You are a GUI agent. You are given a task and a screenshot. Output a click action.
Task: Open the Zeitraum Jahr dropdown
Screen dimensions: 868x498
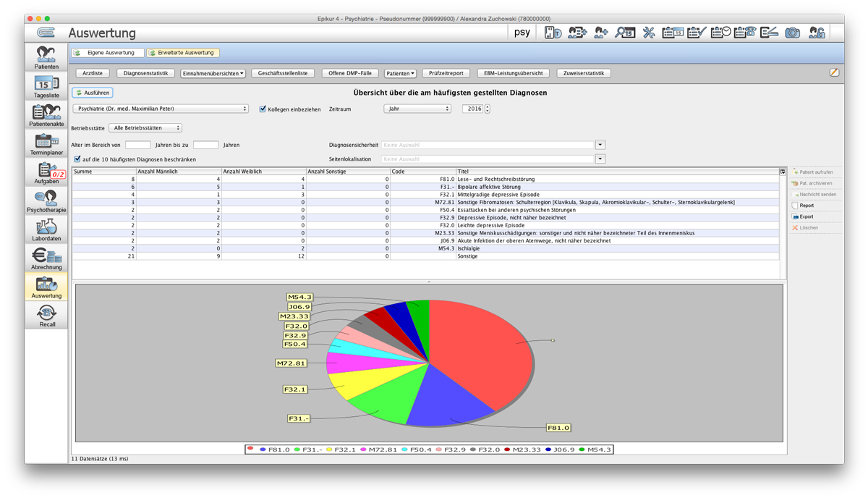417,109
